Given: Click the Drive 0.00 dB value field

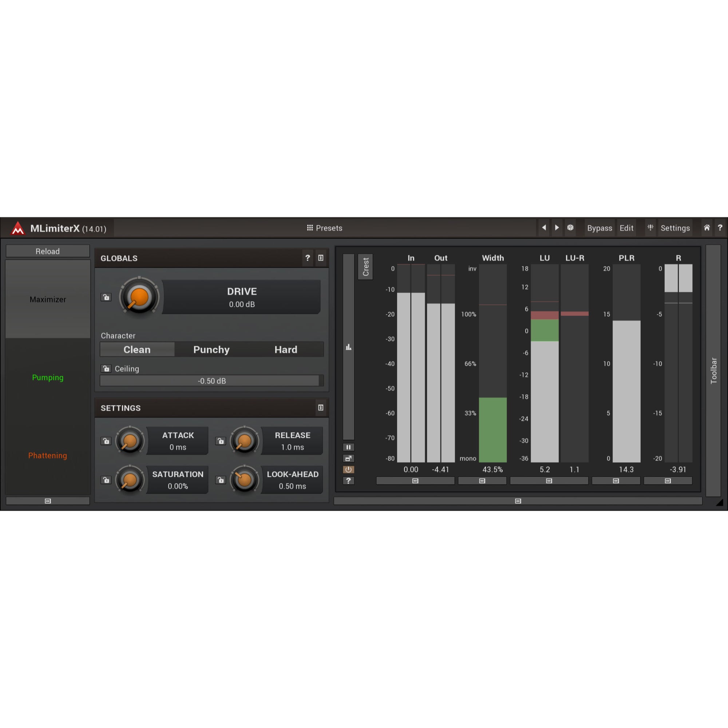Looking at the screenshot, I should (242, 297).
